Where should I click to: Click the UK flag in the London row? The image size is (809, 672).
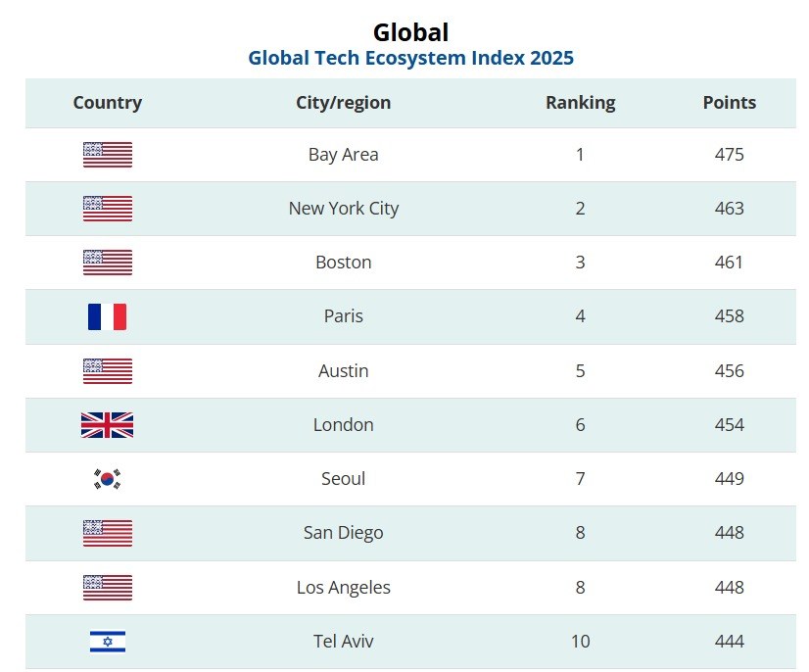click(108, 425)
